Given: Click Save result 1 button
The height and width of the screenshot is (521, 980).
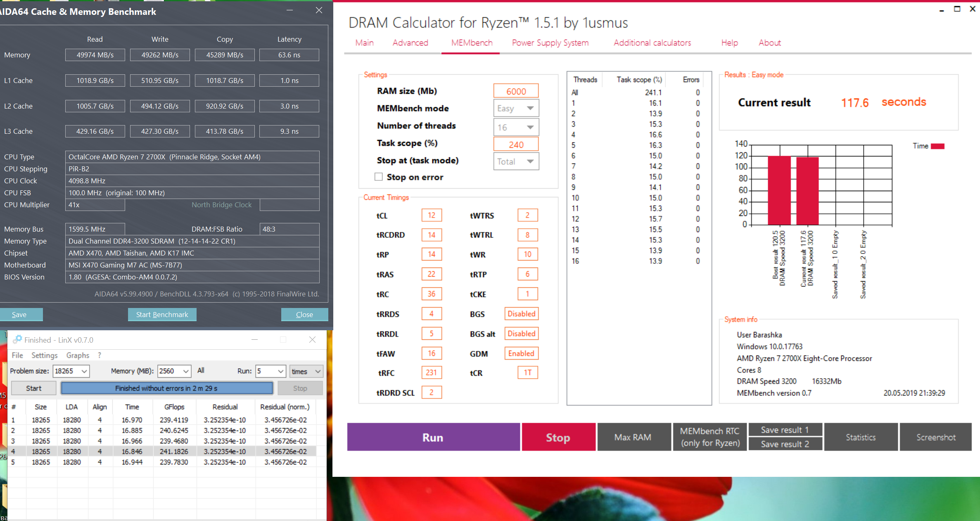Looking at the screenshot, I should tap(785, 430).
